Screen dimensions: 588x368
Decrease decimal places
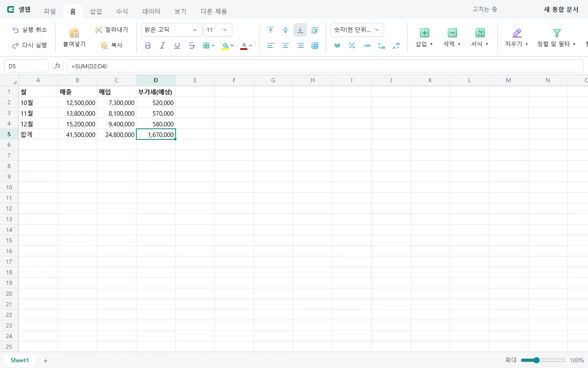pos(396,46)
